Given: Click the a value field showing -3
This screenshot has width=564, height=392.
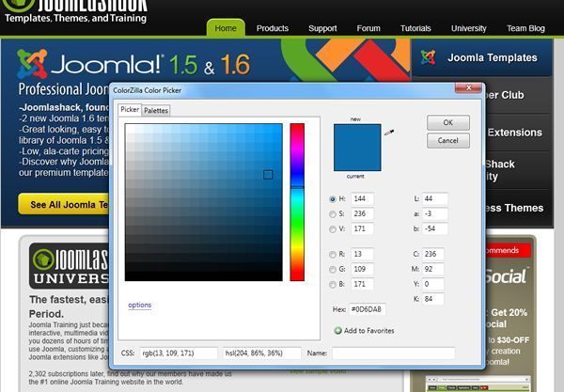Looking at the screenshot, I should click(434, 214).
